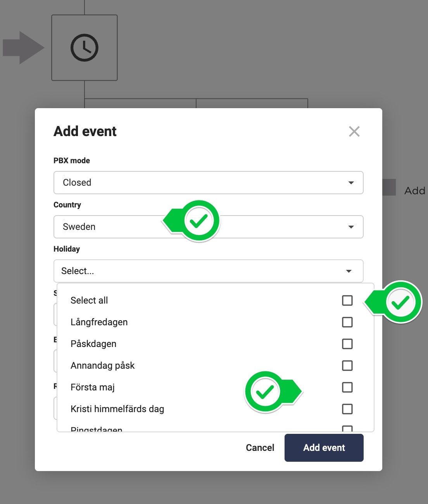This screenshot has height=504, width=428.
Task: Tick the Select all checkbox
Action: click(347, 300)
